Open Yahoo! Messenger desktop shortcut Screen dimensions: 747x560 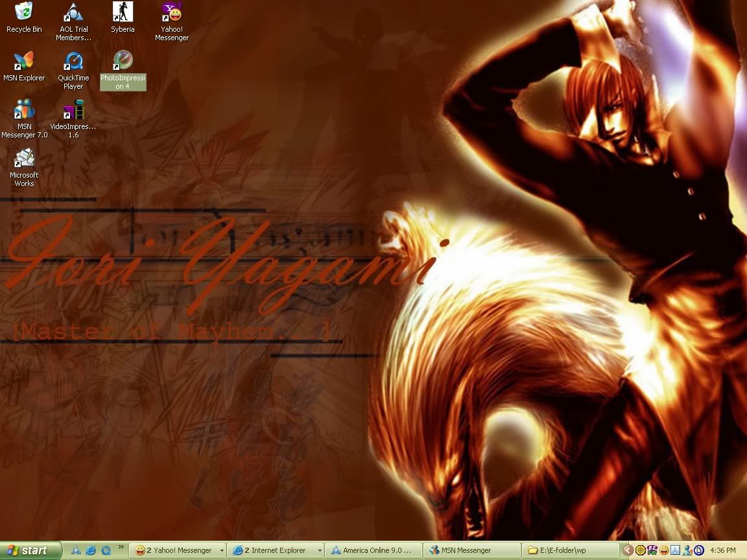click(171, 21)
